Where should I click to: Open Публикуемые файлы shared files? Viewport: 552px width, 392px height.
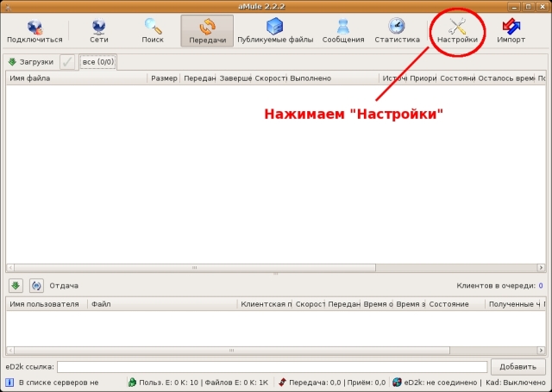point(276,30)
